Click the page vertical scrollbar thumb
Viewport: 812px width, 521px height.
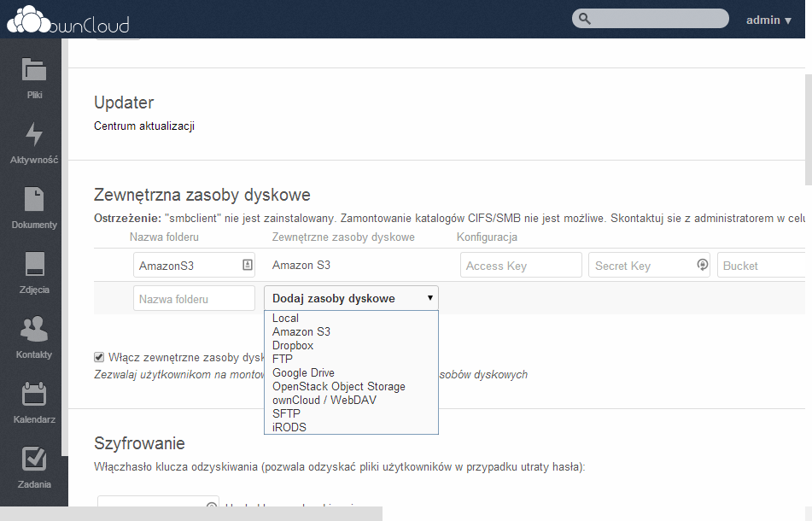click(x=809, y=130)
